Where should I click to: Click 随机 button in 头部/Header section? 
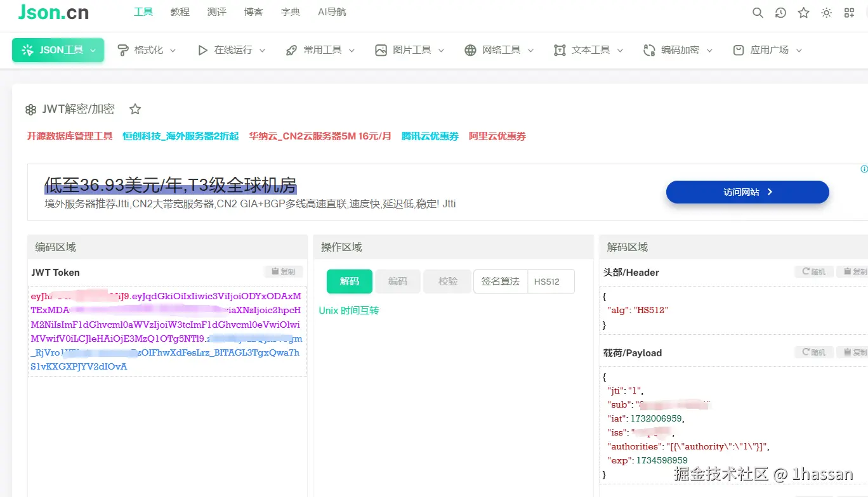tap(814, 272)
